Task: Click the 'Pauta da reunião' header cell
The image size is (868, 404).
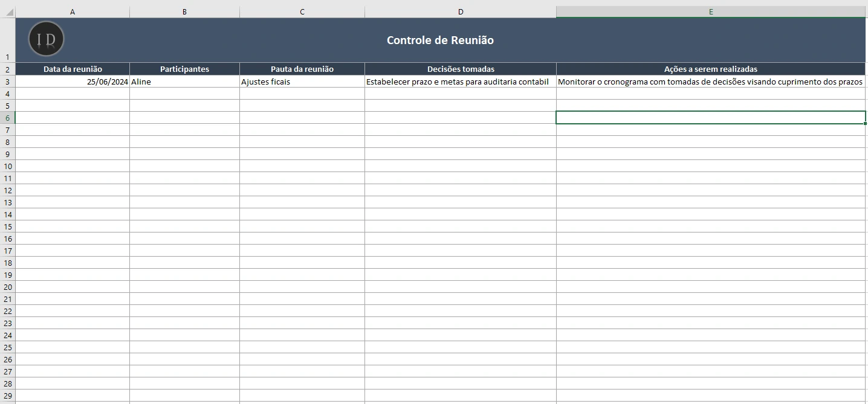Action: tap(302, 69)
